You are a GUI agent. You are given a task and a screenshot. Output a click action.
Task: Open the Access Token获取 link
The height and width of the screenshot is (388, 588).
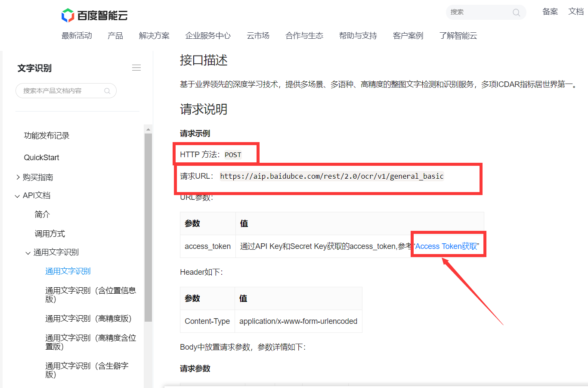446,246
